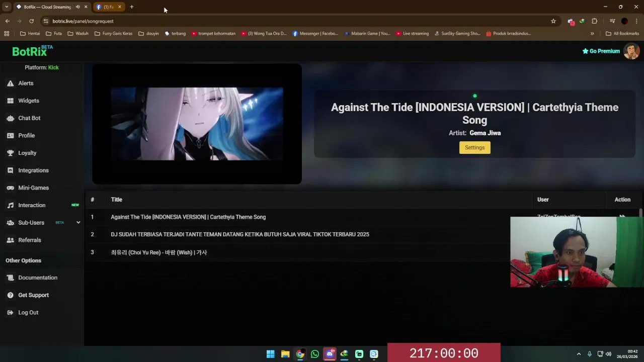Open the browser extensions puzzle icon
The height and width of the screenshot is (362, 644).
(595, 21)
